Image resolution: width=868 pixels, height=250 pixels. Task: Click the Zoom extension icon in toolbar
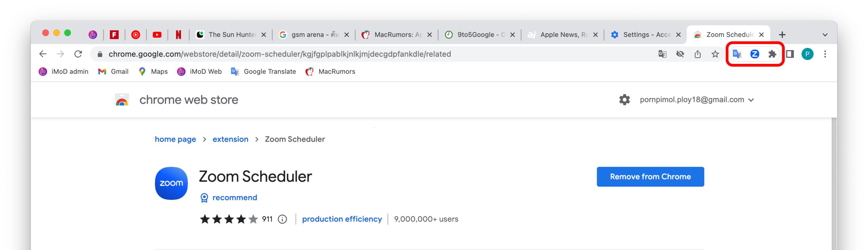(754, 54)
